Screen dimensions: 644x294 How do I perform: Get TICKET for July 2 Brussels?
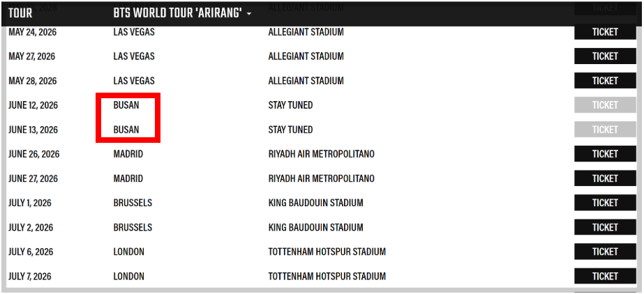click(605, 228)
